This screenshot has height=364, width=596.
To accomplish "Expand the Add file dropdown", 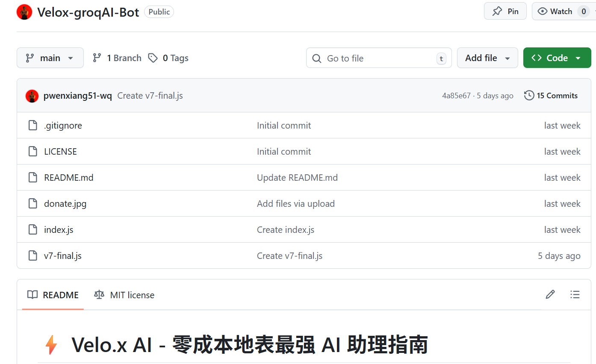I will pyautogui.click(x=487, y=57).
